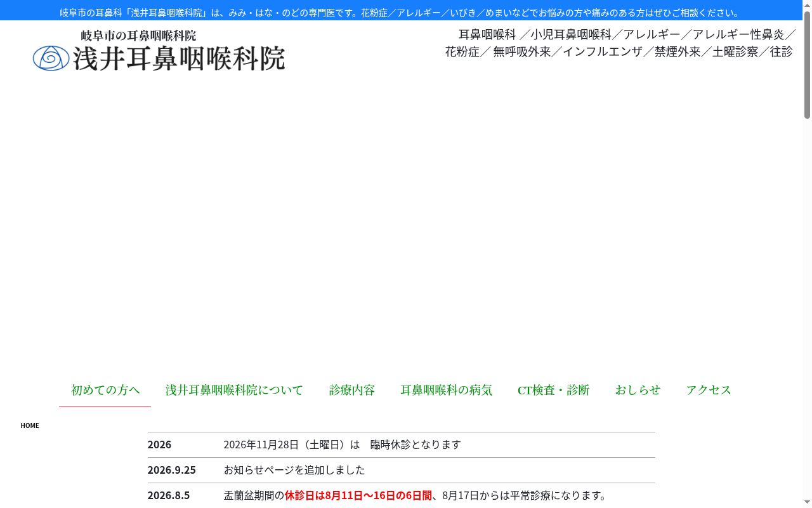Open 浅井耳鼻咽喉科院について menu item
812x508 pixels.
pyautogui.click(x=235, y=390)
